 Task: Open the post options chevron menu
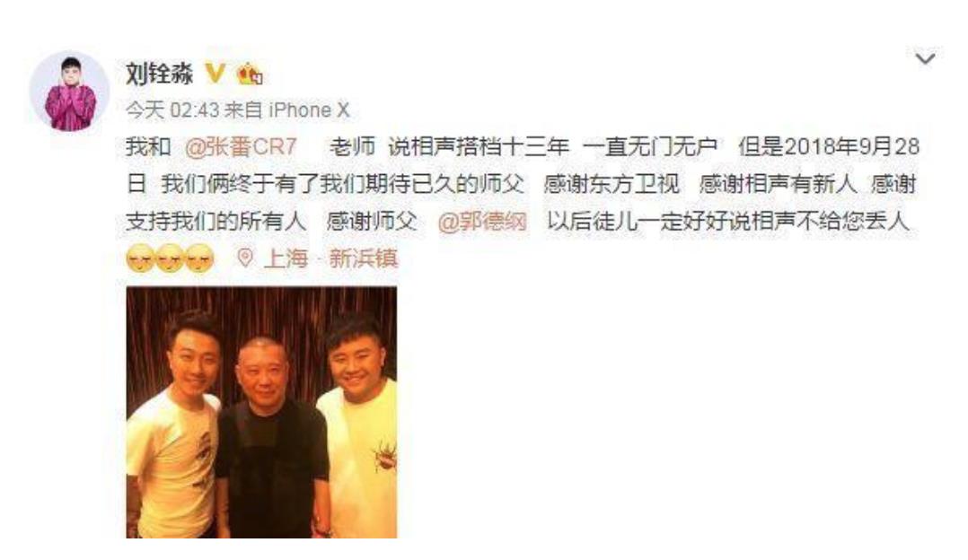pos(925,58)
